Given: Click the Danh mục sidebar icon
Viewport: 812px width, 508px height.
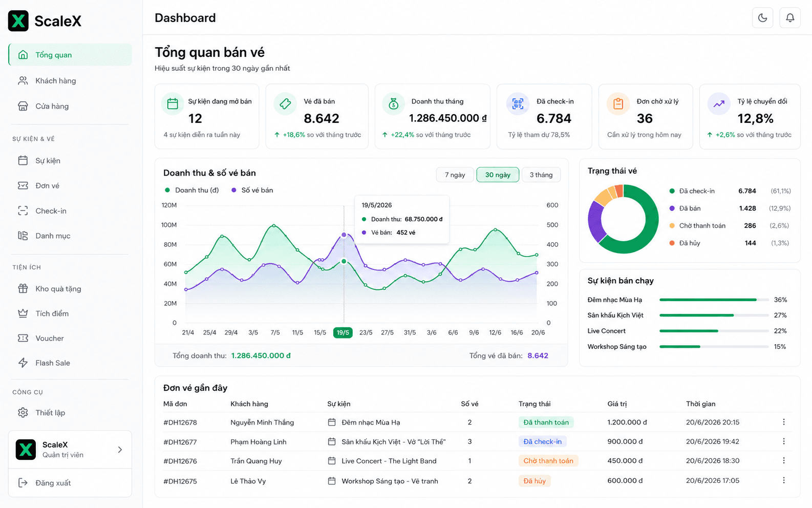Looking at the screenshot, I should pos(23,236).
